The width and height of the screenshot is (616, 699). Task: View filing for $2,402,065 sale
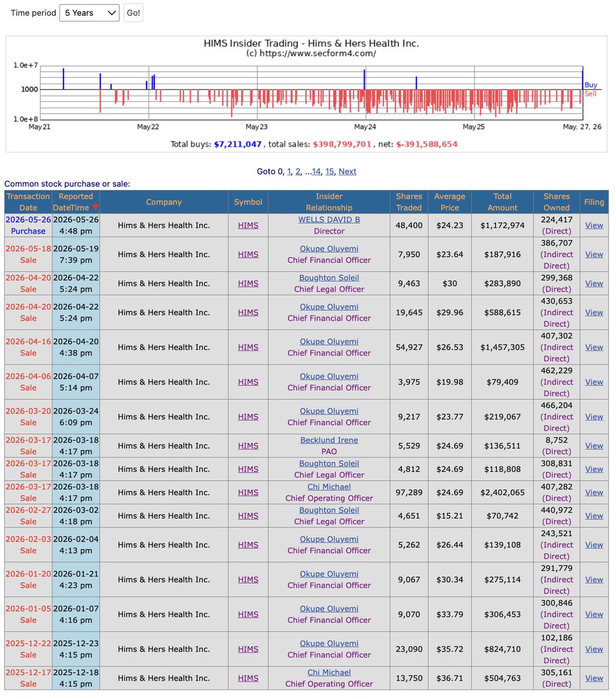pyautogui.click(x=594, y=492)
